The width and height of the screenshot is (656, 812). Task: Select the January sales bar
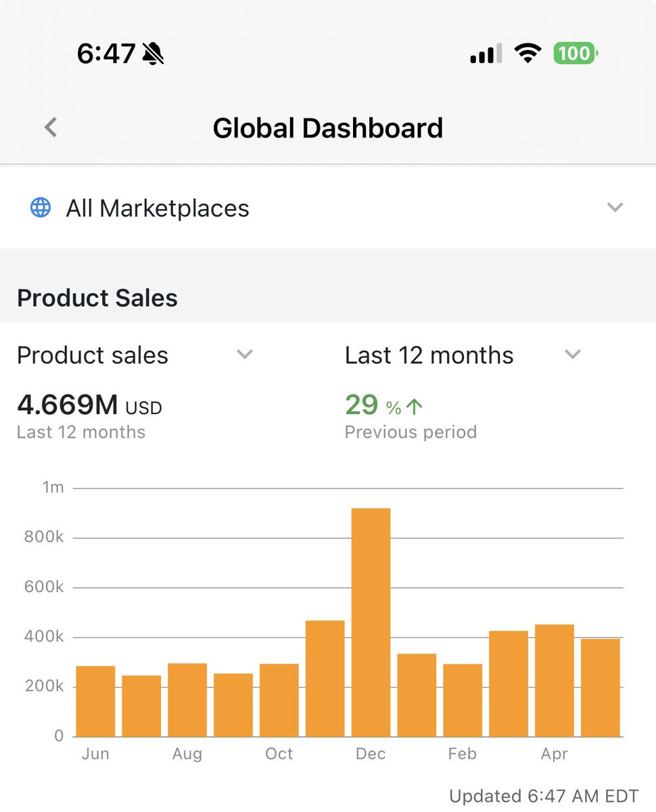point(417,696)
